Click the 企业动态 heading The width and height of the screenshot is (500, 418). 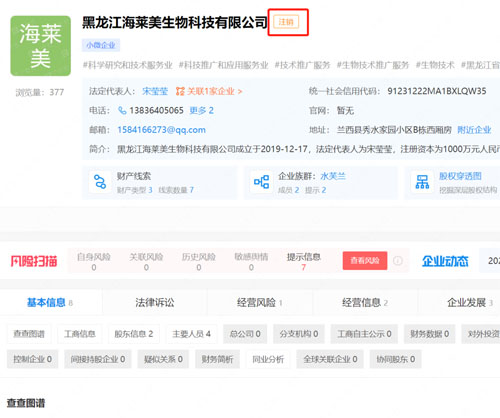click(x=445, y=261)
